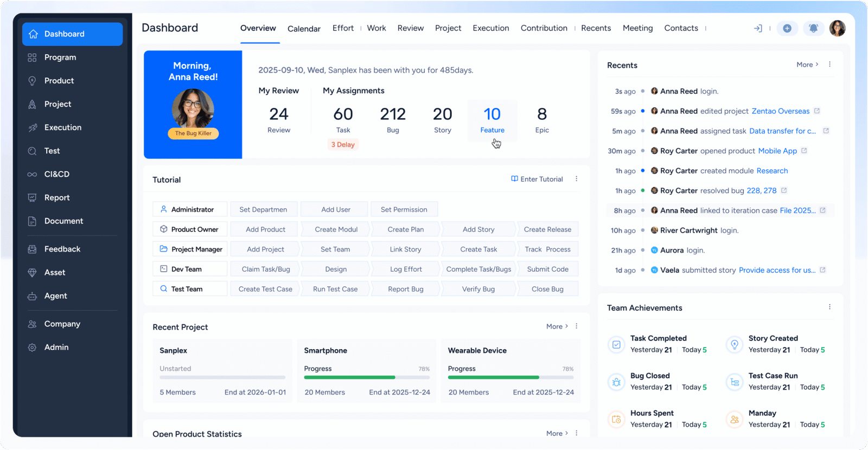This screenshot has height=450, width=868.
Task: Open the Sanplex project card
Action: (x=222, y=371)
